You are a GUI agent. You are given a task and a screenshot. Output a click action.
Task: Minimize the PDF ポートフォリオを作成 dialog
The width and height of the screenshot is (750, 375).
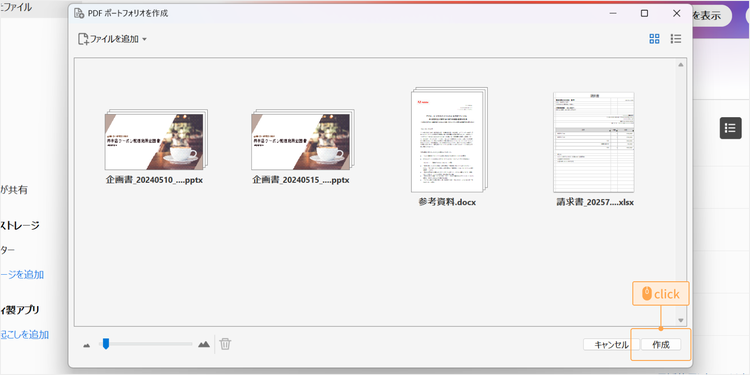tap(613, 13)
